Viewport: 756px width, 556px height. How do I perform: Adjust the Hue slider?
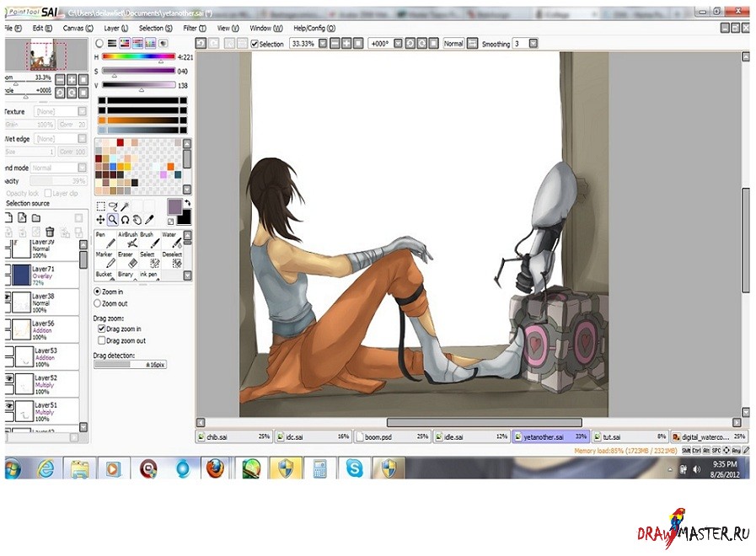coord(138,56)
